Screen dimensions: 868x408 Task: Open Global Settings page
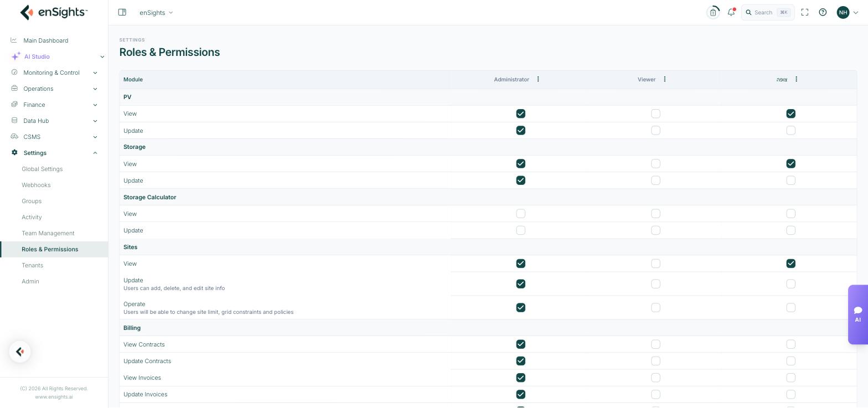42,169
